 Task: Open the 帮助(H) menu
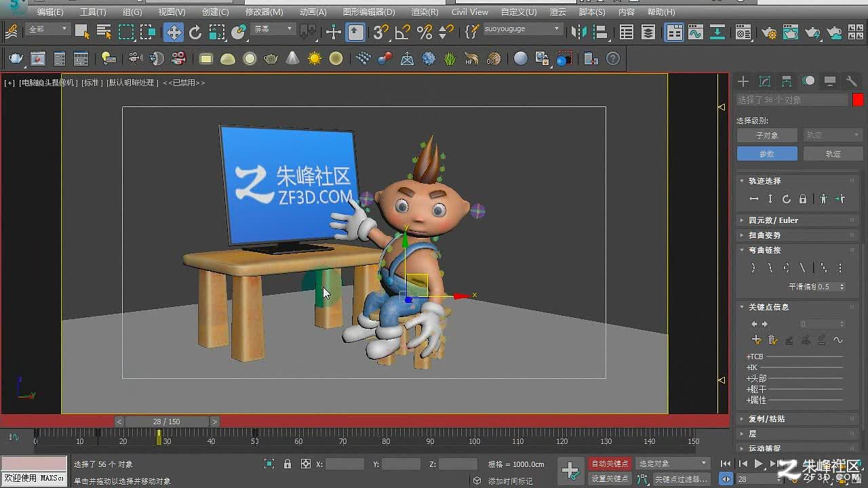[661, 12]
